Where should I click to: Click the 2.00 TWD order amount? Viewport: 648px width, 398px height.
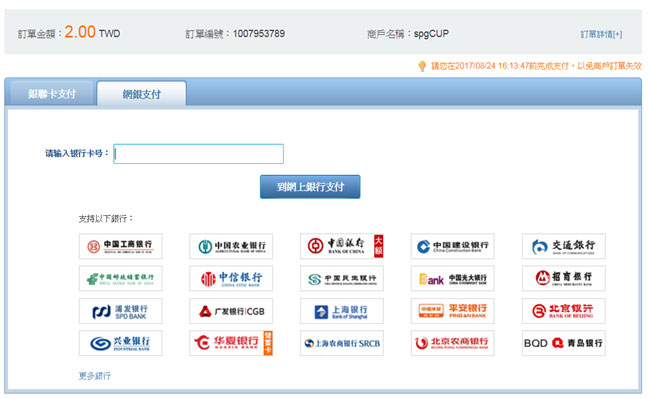click(x=92, y=32)
